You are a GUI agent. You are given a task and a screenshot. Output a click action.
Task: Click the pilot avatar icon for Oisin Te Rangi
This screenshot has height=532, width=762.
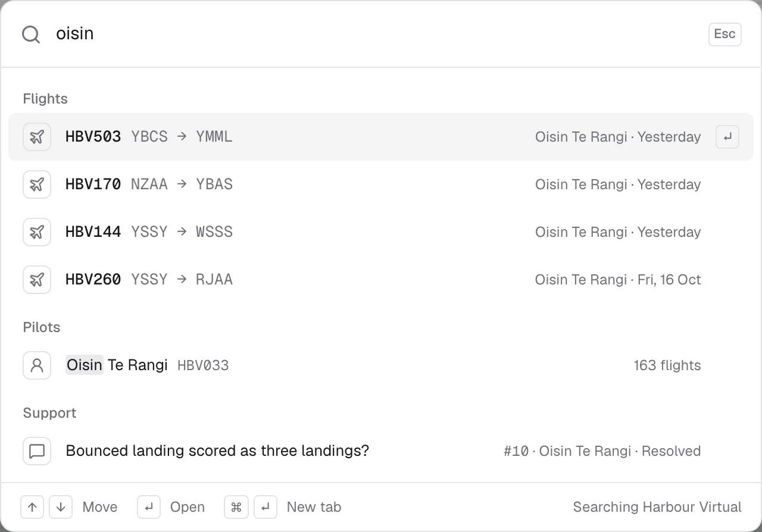[x=37, y=365]
